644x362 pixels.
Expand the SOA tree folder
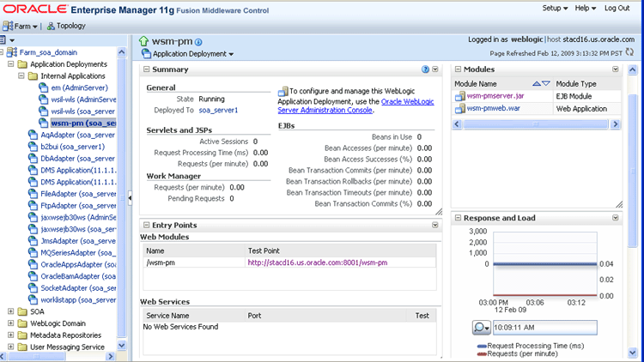coord(10,311)
